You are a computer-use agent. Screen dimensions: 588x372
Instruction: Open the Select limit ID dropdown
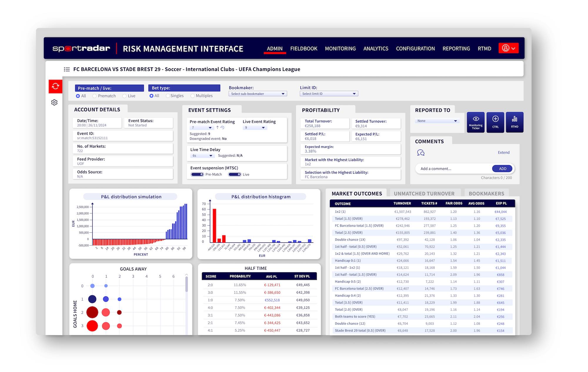click(329, 94)
